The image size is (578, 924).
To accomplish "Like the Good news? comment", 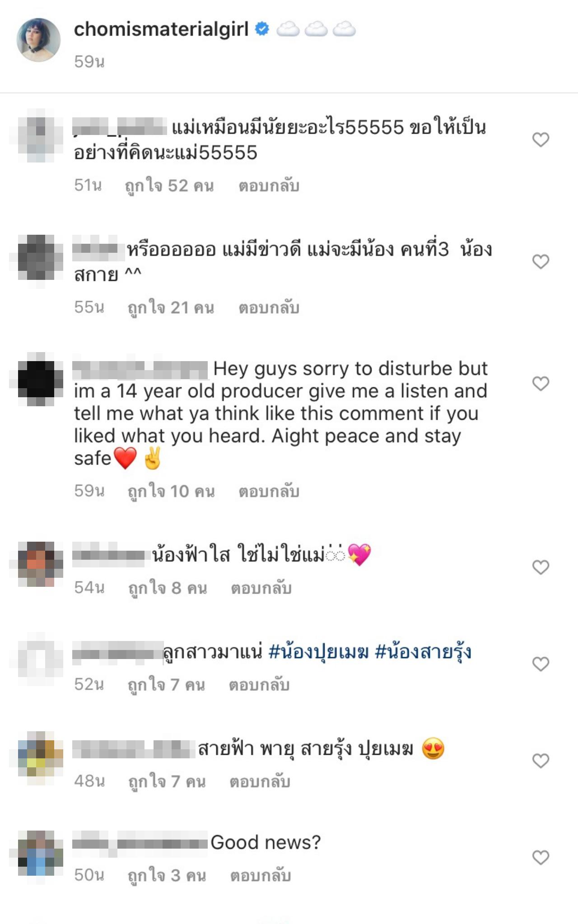I will (x=541, y=857).
